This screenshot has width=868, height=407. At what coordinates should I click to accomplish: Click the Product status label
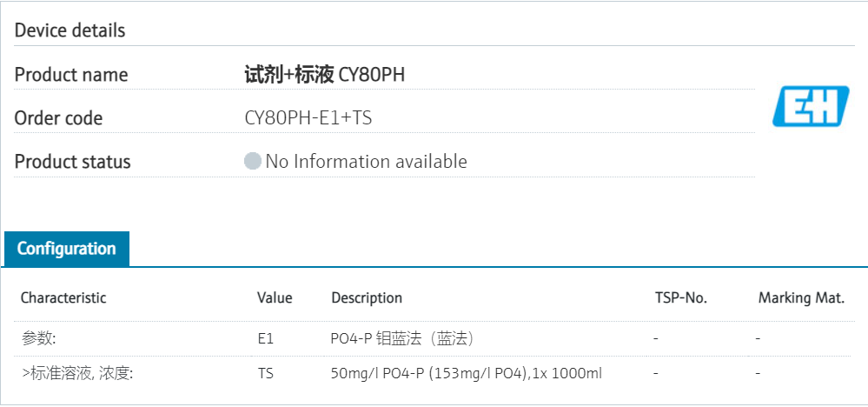pos(73,162)
